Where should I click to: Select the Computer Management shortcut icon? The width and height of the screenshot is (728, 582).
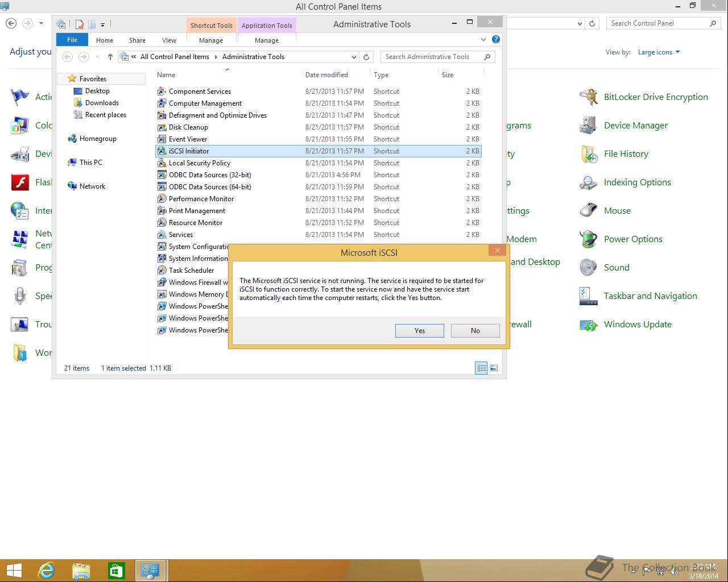[162, 103]
